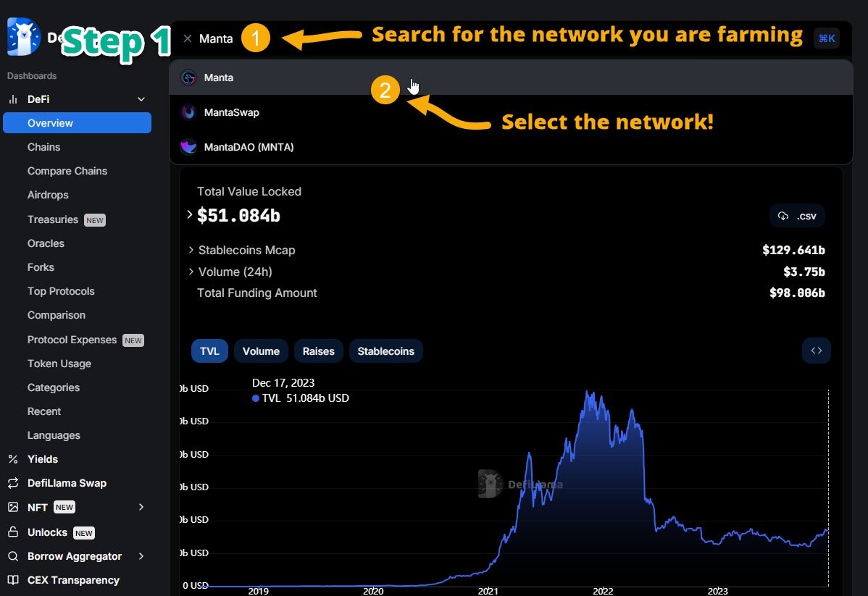Select the Manta network search result

[511, 77]
